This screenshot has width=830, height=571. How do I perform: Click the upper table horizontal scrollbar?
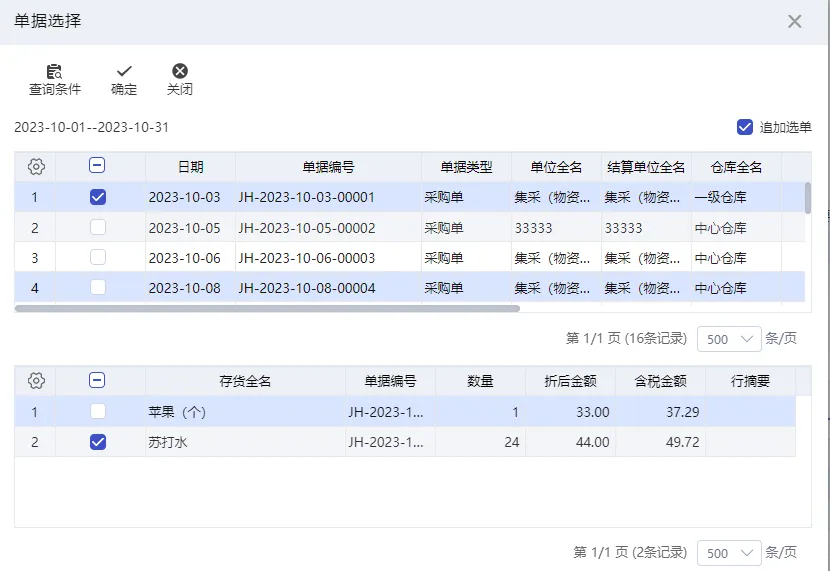point(267,309)
